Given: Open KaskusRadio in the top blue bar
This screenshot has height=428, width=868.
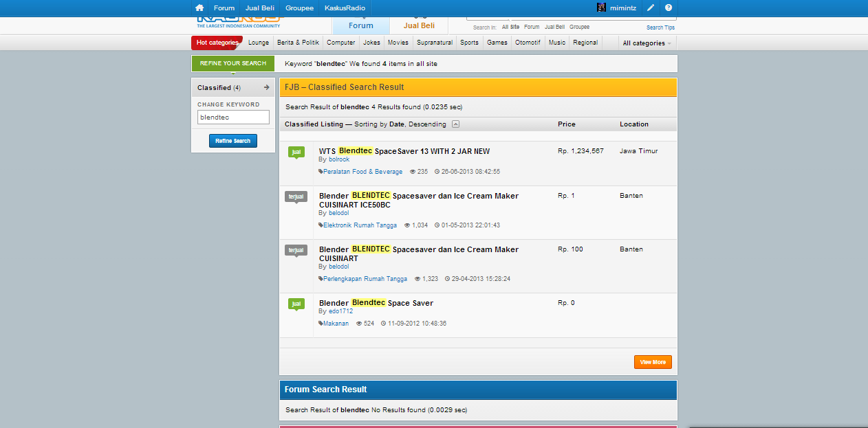Looking at the screenshot, I should 345,8.
